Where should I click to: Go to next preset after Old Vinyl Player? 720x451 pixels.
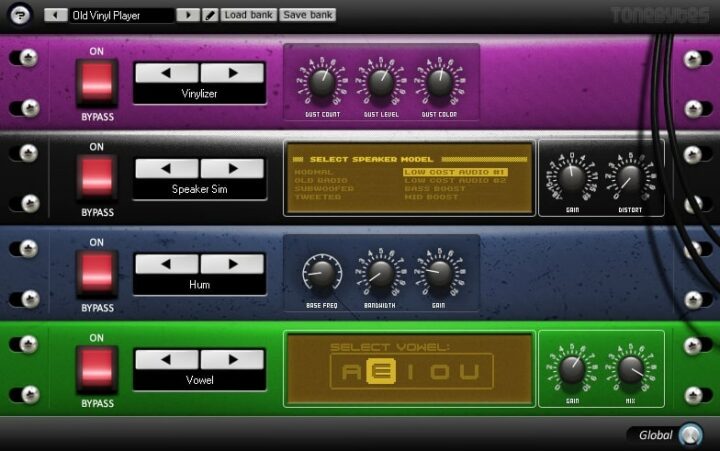click(x=188, y=16)
